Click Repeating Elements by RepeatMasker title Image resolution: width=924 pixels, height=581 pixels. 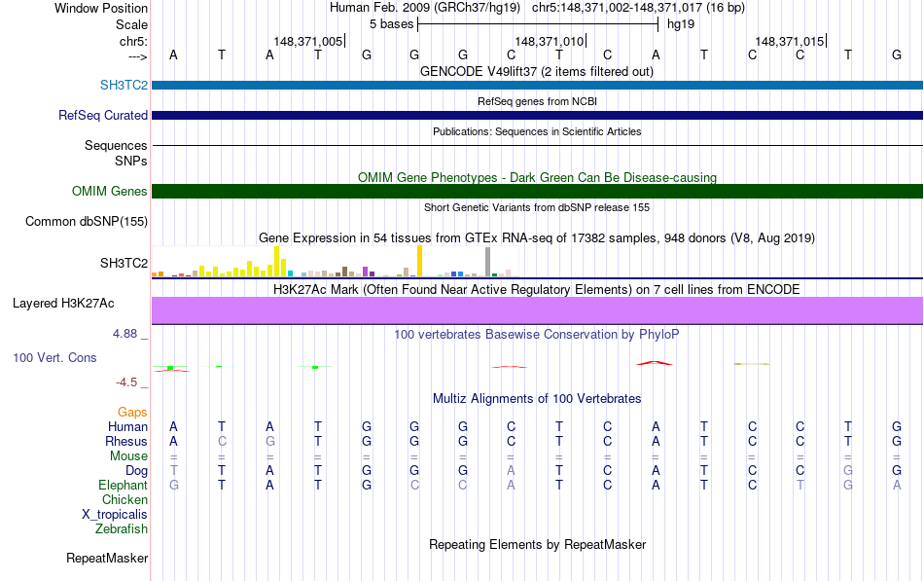[538, 544]
